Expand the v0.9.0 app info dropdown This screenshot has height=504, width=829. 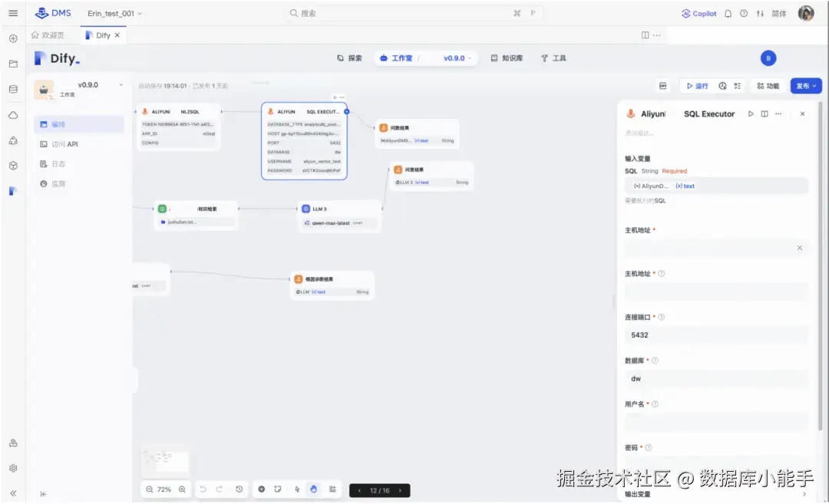[121, 84]
